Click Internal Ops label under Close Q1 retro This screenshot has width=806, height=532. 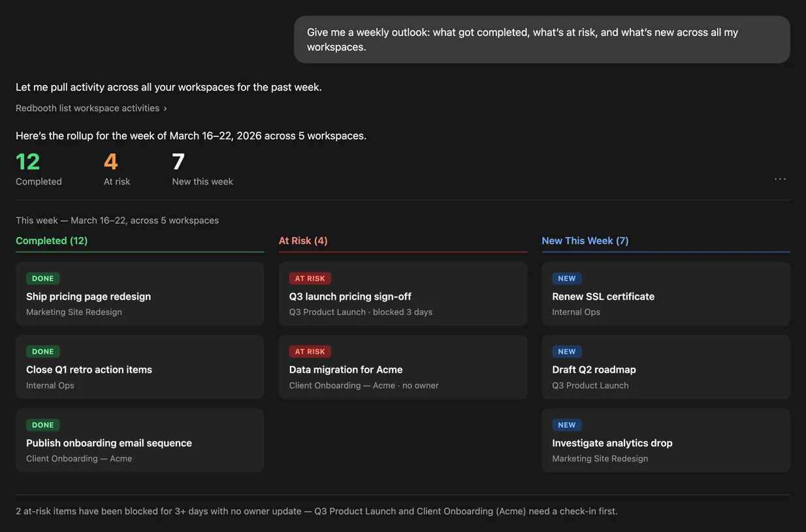tap(50, 386)
